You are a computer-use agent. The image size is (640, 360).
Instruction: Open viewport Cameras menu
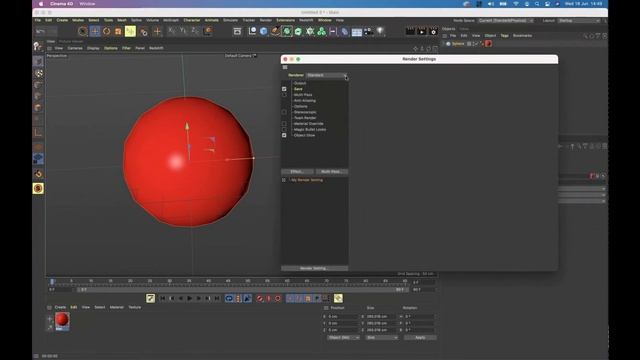tap(75, 48)
